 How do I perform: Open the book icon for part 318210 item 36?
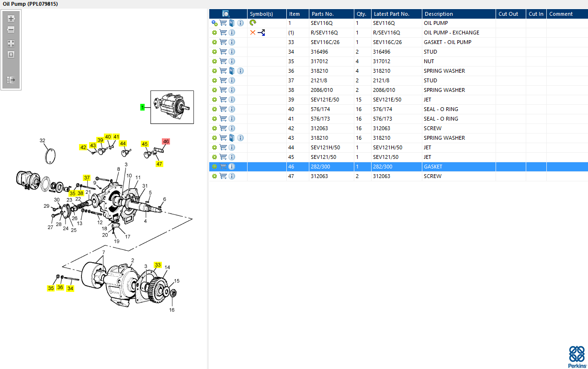tap(232, 71)
